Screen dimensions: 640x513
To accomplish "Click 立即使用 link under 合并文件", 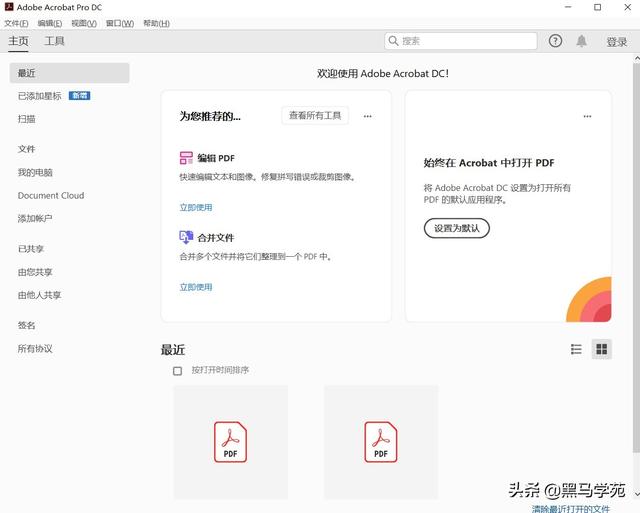I will [196, 287].
